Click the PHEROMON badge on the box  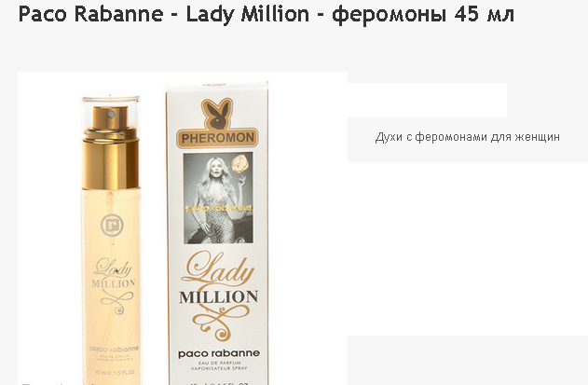pyautogui.click(x=217, y=138)
